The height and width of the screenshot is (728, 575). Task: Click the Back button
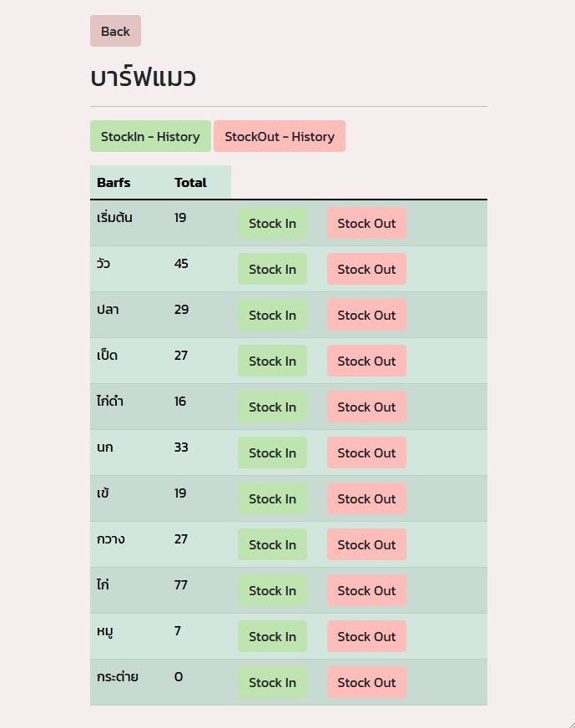pyautogui.click(x=114, y=31)
